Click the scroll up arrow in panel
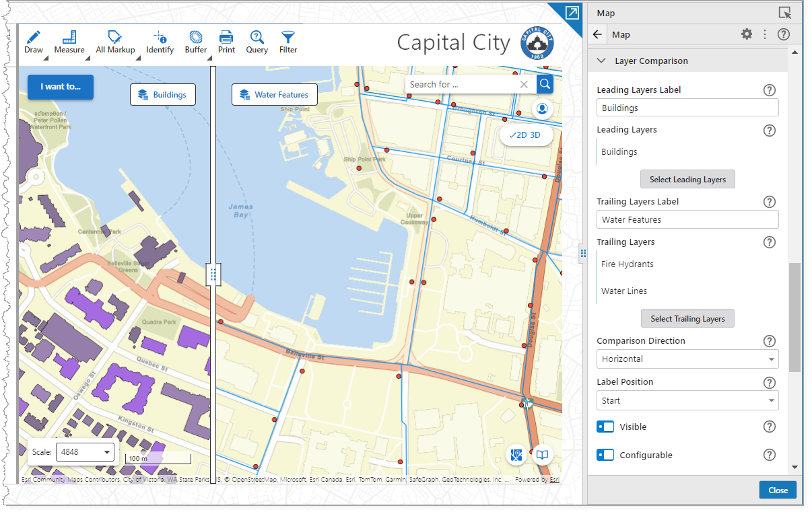 (x=794, y=52)
